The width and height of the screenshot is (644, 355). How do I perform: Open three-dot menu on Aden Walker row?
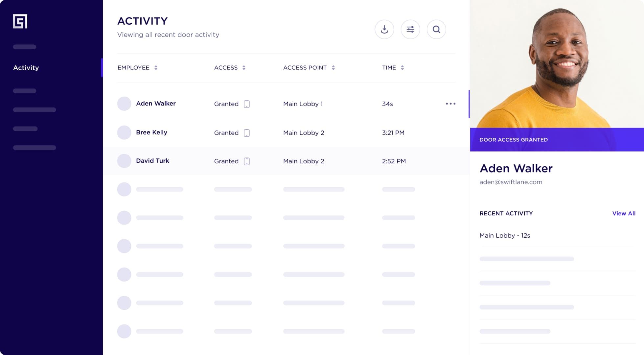[450, 104]
